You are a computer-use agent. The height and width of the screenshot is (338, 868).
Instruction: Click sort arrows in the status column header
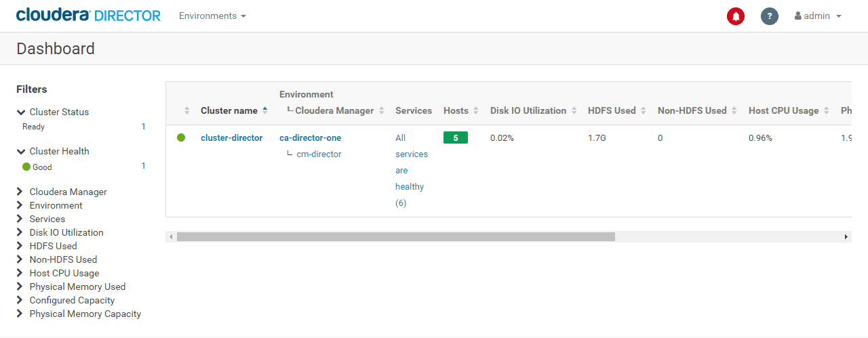pyautogui.click(x=187, y=110)
